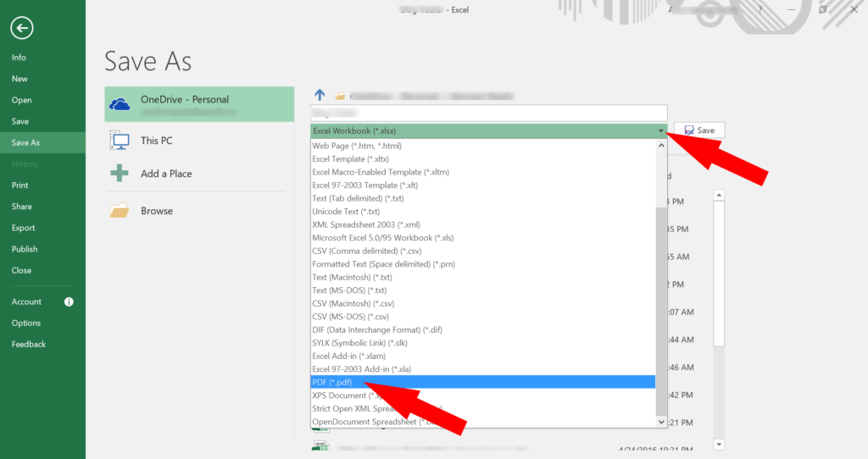
Task: Choose Excel Macro-Enabled Template (*.xltm)
Action: point(483,172)
